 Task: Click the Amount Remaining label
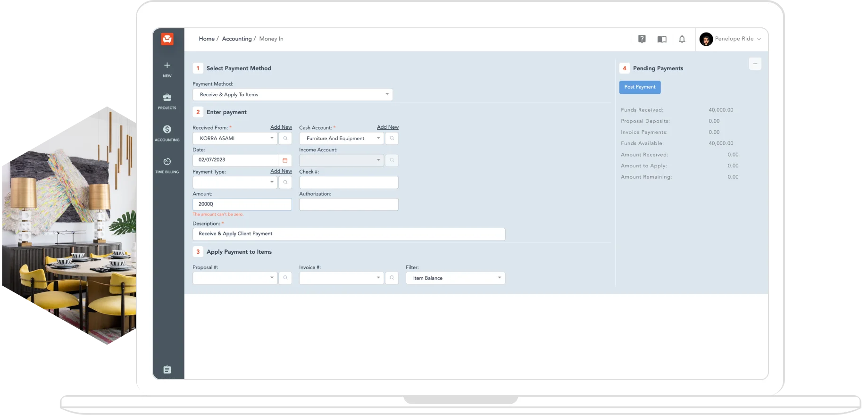tap(646, 177)
